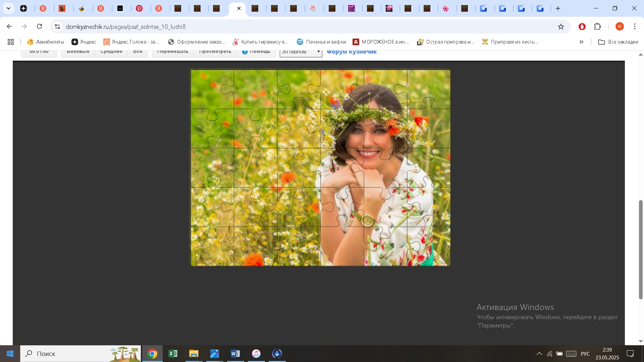Show hidden system tray icons

pyautogui.click(x=539, y=354)
